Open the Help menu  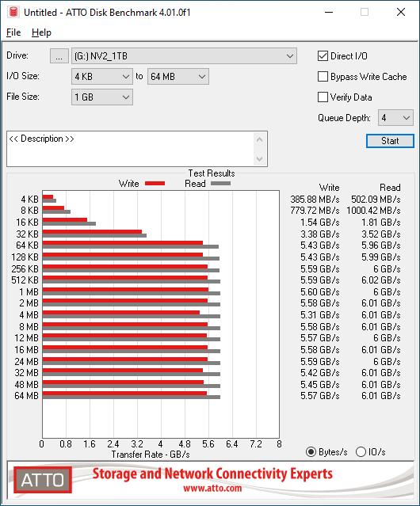coord(41,32)
